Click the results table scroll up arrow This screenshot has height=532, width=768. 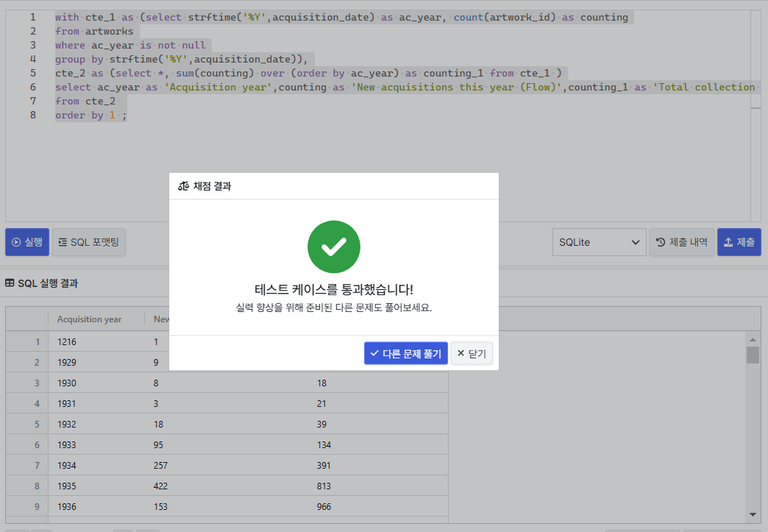(x=753, y=339)
